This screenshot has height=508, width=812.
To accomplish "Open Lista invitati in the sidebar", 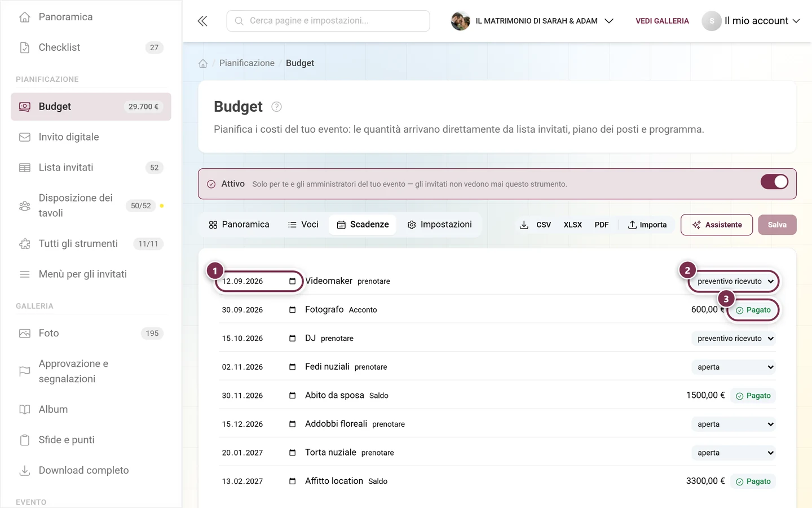I will click(91, 168).
